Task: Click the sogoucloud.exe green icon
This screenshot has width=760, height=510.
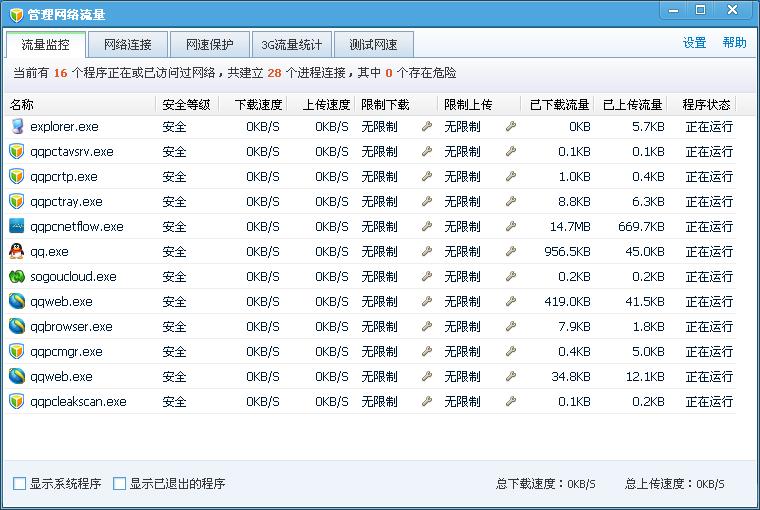Action: (17, 277)
